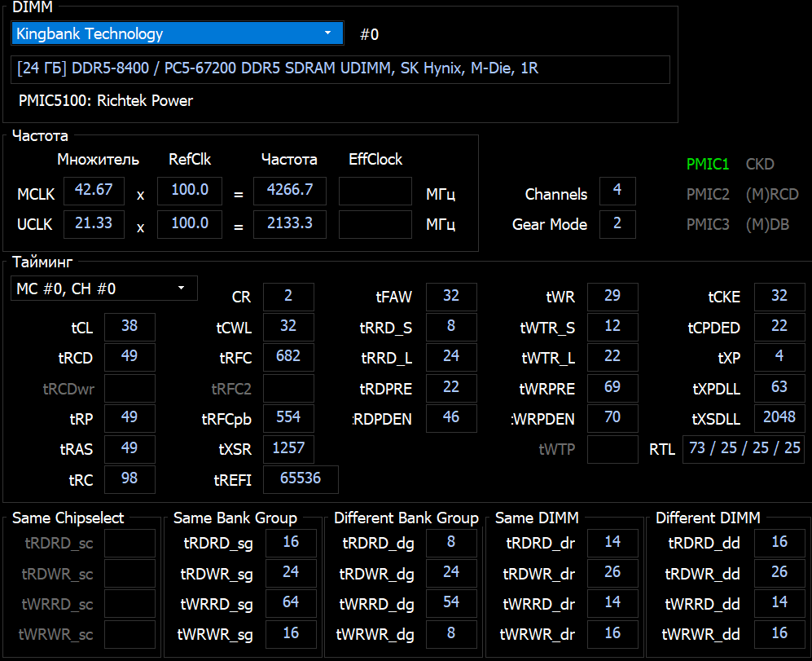Click the tWRRD_dg value 54

[x=451, y=603]
